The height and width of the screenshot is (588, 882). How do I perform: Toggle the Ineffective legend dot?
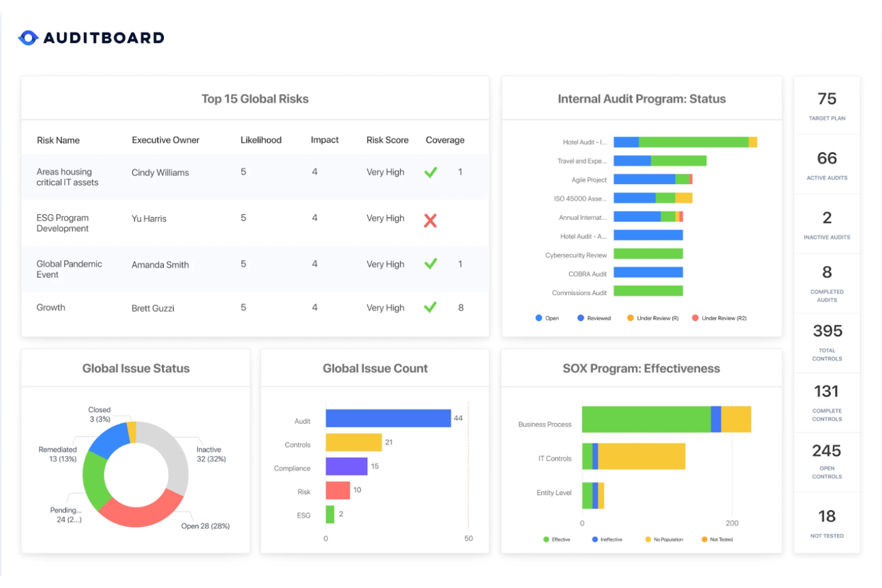(595, 539)
